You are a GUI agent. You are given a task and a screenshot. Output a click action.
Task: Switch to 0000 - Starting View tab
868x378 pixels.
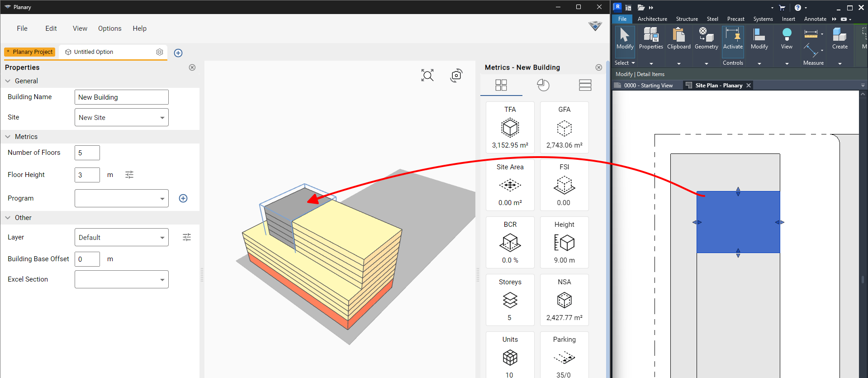pos(648,86)
